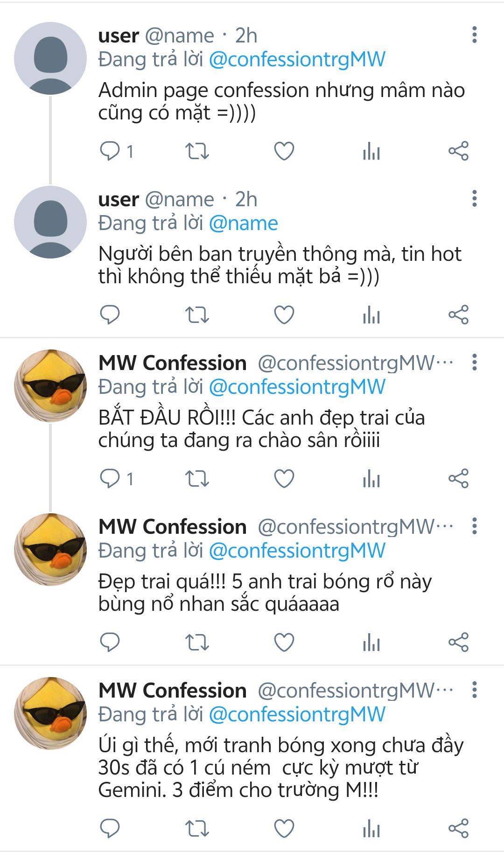Open more options on the Gemini tweet
504x852 pixels.
[474, 690]
